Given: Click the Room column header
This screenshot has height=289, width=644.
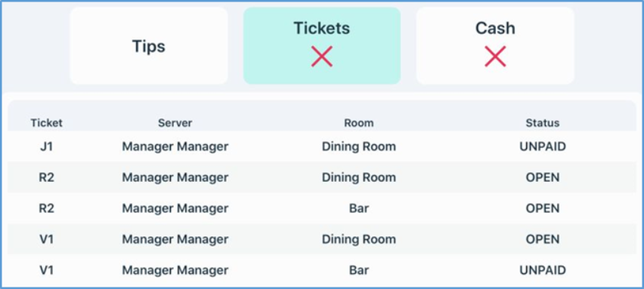Looking at the screenshot, I should (x=359, y=123).
